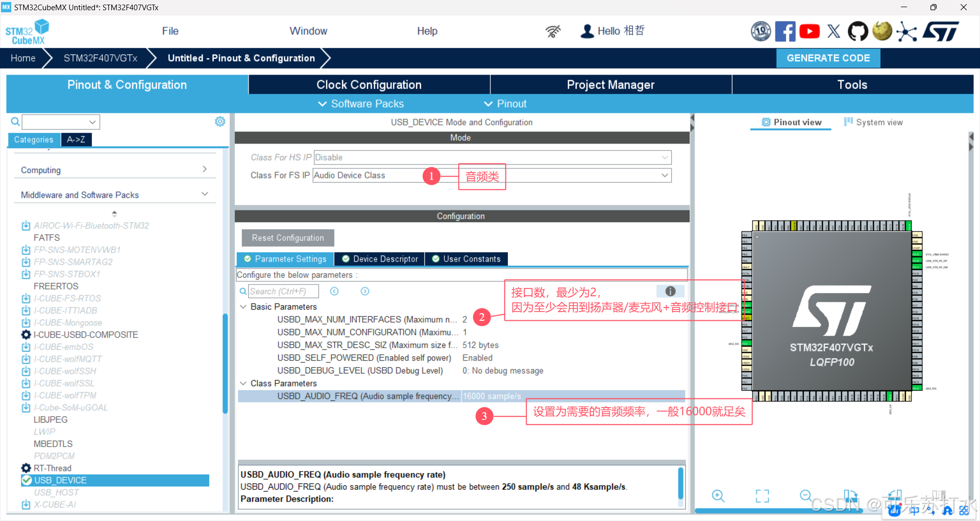The height and width of the screenshot is (521, 980).
Task: Click the categories list vertical scrollbar
Action: coord(225,363)
